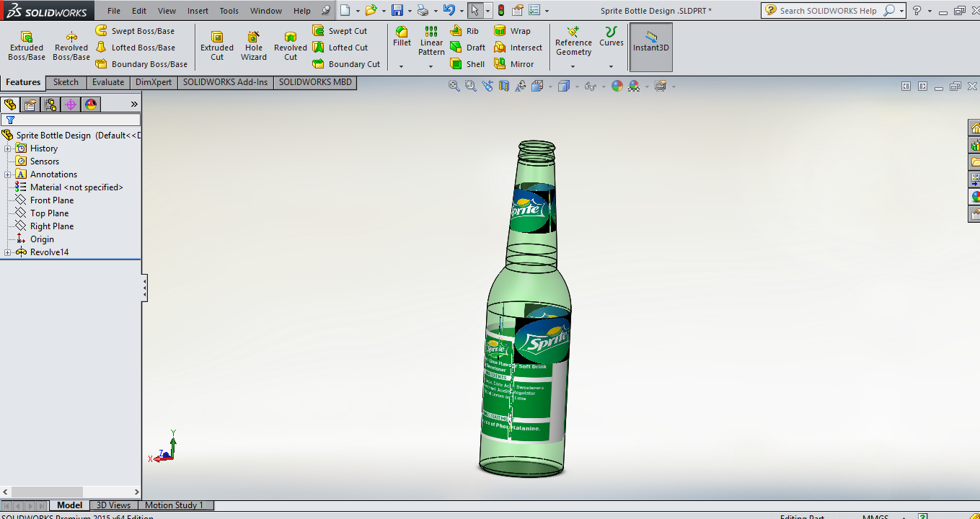Choose the Lofted Boss/Base command

(136, 48)
